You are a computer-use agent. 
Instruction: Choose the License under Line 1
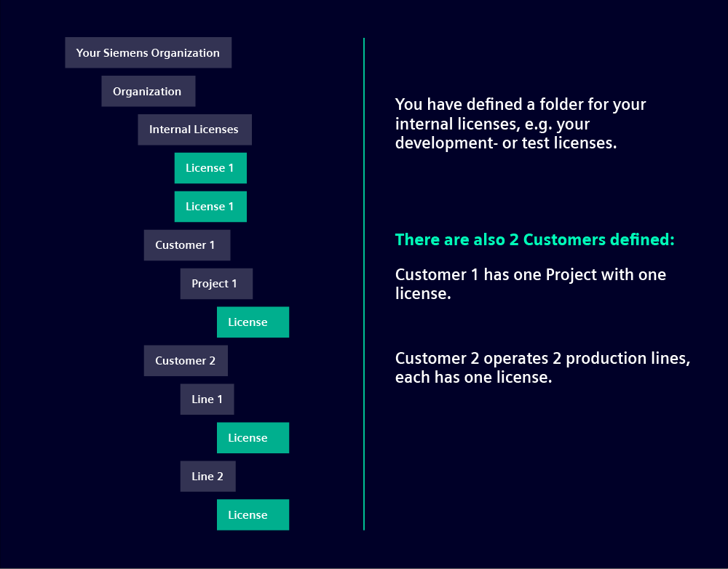[253, 437]
